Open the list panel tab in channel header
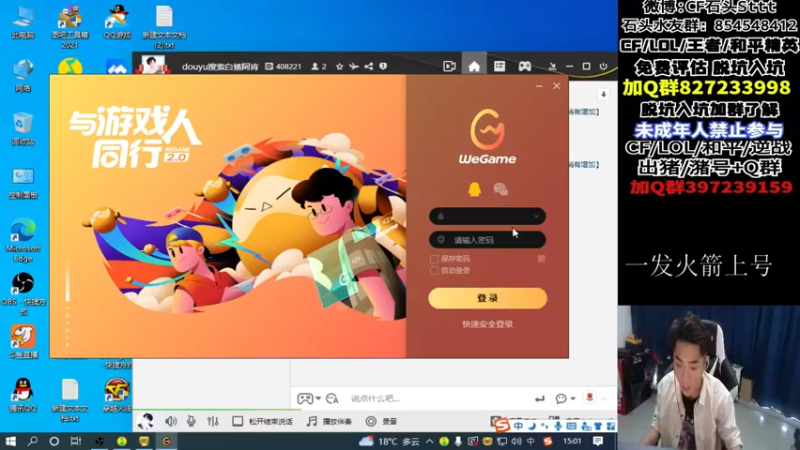This screenshot has width=800, height=450. click(499, 66)
